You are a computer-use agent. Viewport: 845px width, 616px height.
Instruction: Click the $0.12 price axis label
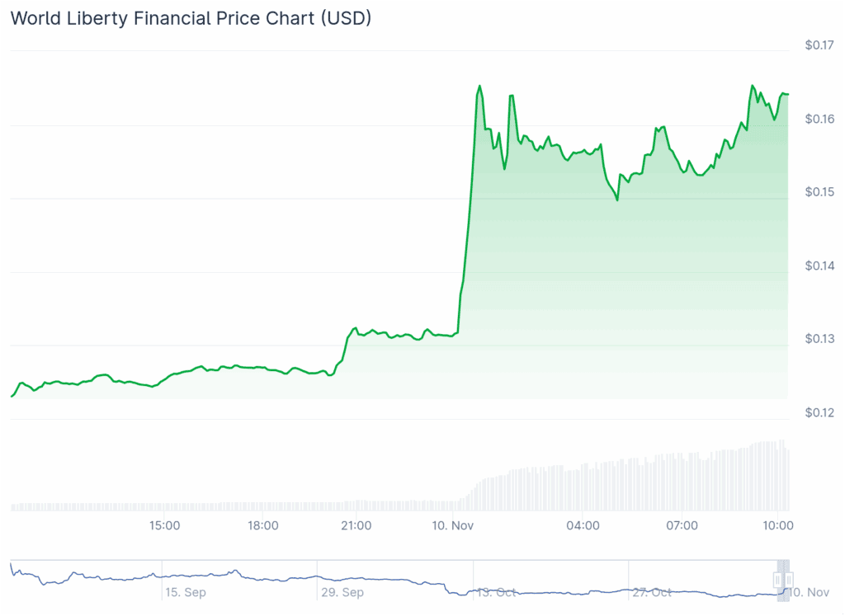click(x=820, y=412)
